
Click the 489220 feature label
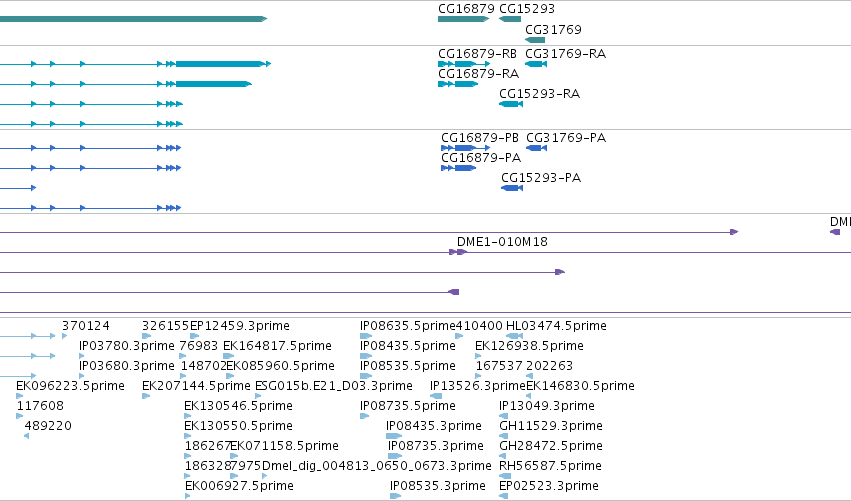tap(48, 427)
